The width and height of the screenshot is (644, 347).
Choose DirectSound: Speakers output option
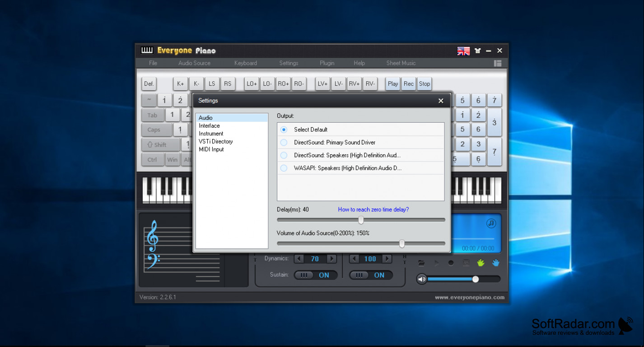tap(284, 155)
